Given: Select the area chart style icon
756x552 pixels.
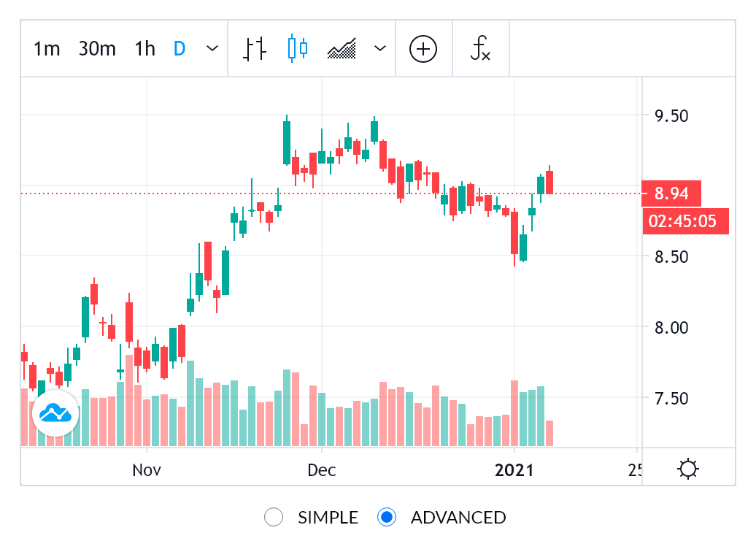Looking at the screenshot, I should click(x=342, y=49).
